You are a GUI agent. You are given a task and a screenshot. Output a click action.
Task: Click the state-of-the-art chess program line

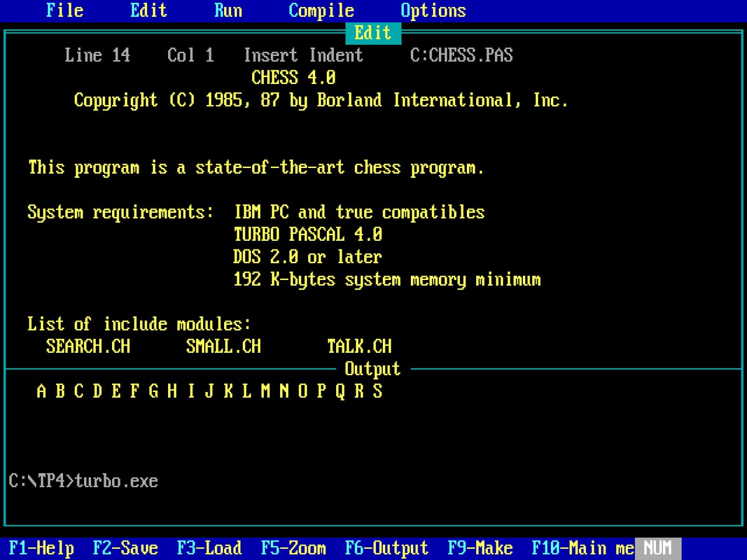[x=256, y=167]
